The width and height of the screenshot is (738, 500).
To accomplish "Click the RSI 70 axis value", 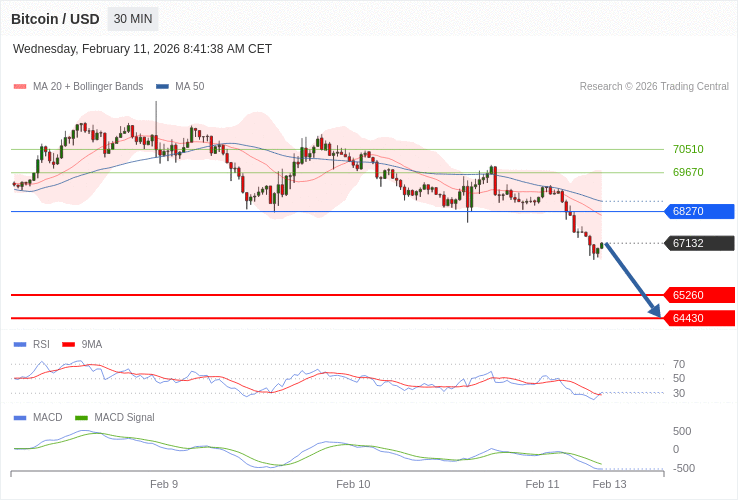I will click(679, 364).
